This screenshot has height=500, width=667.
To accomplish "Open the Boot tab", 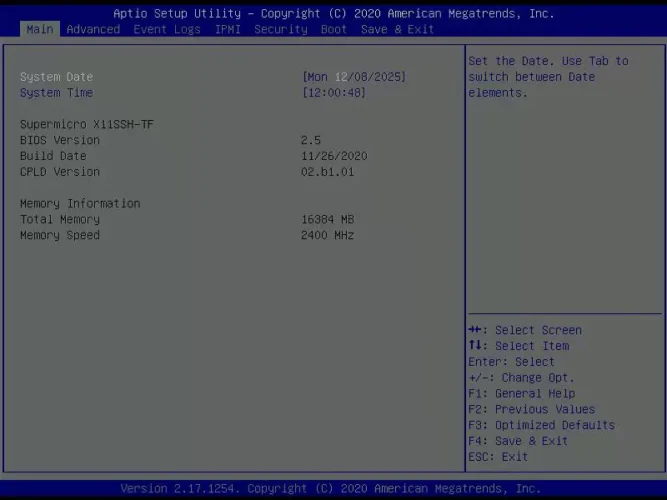I will tap(334, 29).
